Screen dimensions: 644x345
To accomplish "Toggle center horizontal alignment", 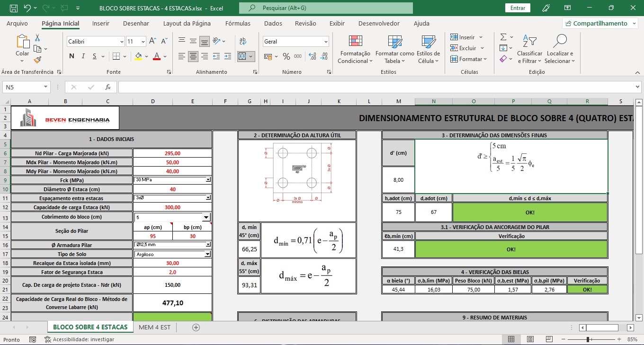I will [x=193, y=56].
